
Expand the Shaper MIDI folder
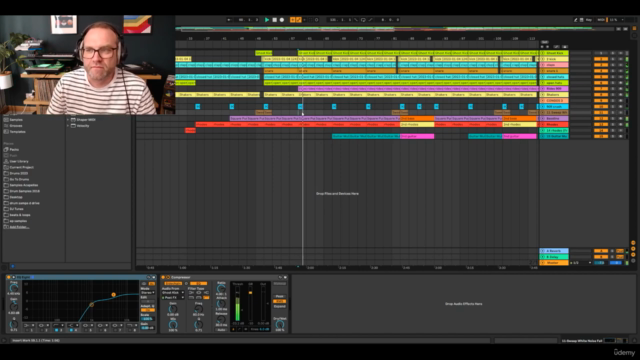click(x=68, y=120)
